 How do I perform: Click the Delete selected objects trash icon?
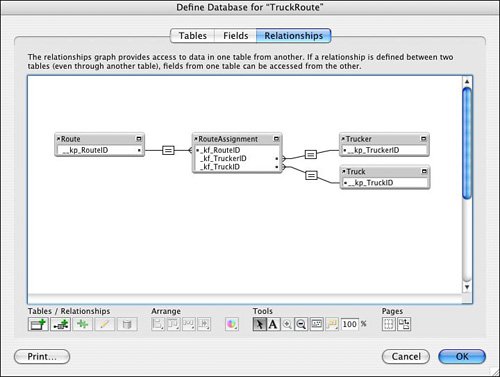tap(127, 324)
